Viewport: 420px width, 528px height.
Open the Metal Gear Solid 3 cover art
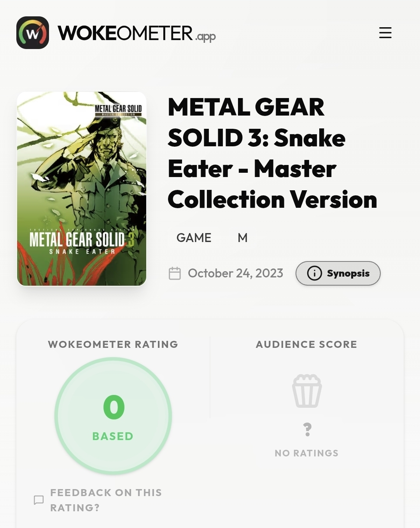tap(82, 189)
